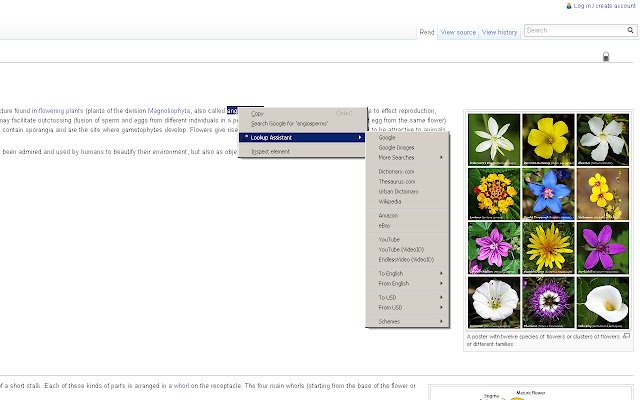Choose Copy from the context menu
The image size is (640, 400).
point(302,113)
